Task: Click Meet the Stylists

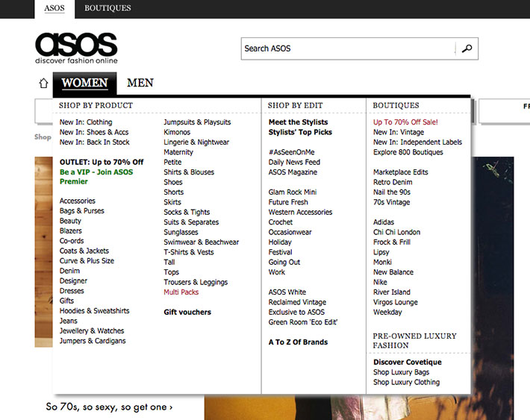Action: (298, 122)
